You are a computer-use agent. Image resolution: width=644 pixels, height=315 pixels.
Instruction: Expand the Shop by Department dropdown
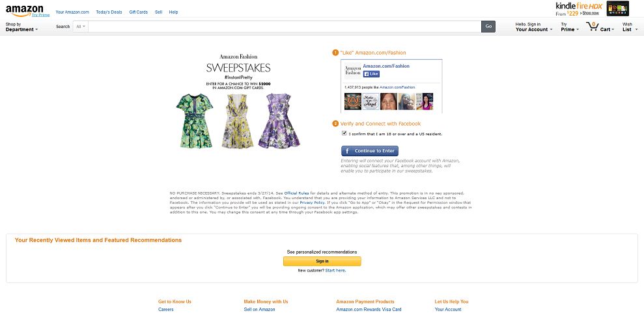pos(21,27)
